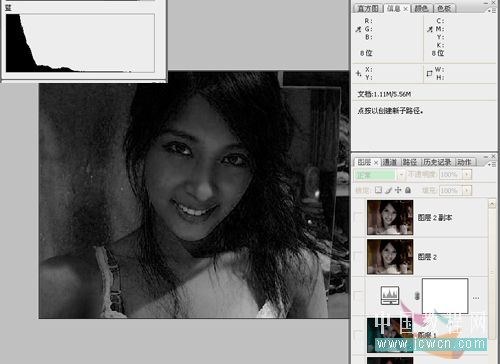
Task: Toggle visibility of 图层 2 layer
Action: (x=359, y=257)
